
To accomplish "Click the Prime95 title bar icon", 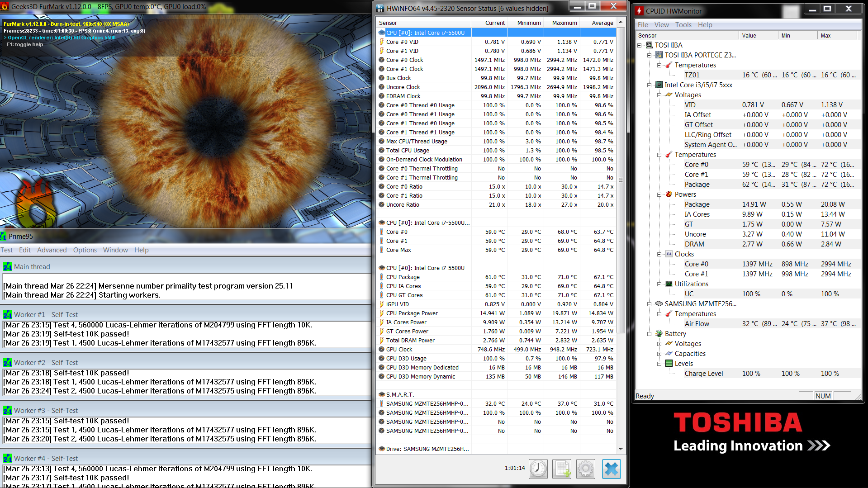I will pyautogui.click(x=4, y=236).
